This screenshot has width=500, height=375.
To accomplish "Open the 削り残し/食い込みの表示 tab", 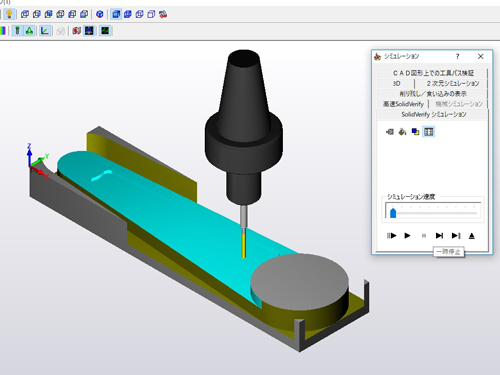I will coord(433,94).
